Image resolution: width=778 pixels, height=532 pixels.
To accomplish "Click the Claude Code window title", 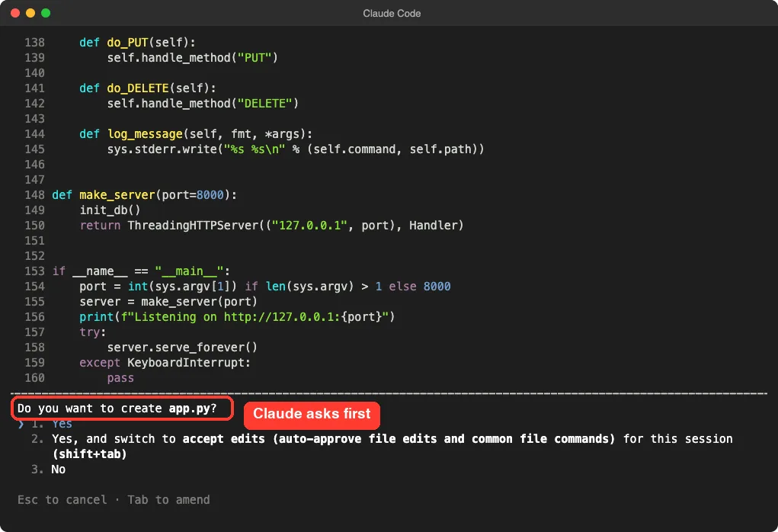I will 392,14.
